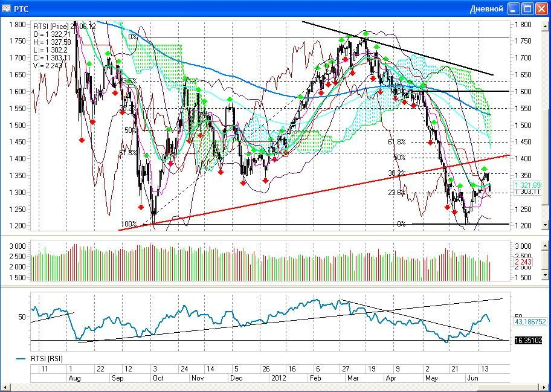The width and height of the screenshot is (551, 392).
Task: Click the black '16.35102' level tag
Action: pyautogui.click(x=529, y=341)
